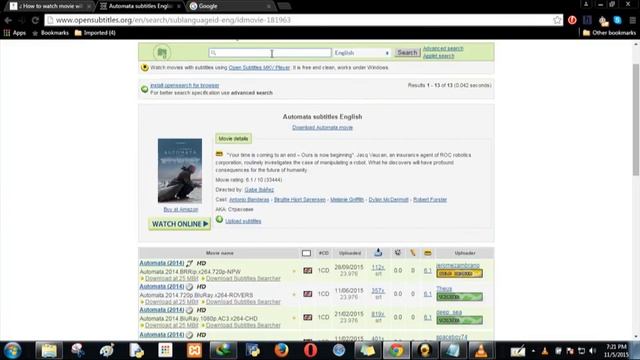
Task: Select the Movie details tab
Action: 233,138
